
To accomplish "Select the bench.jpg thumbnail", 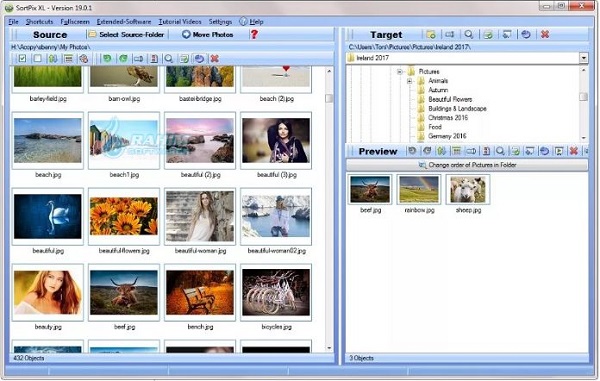I will coord(200,292).
